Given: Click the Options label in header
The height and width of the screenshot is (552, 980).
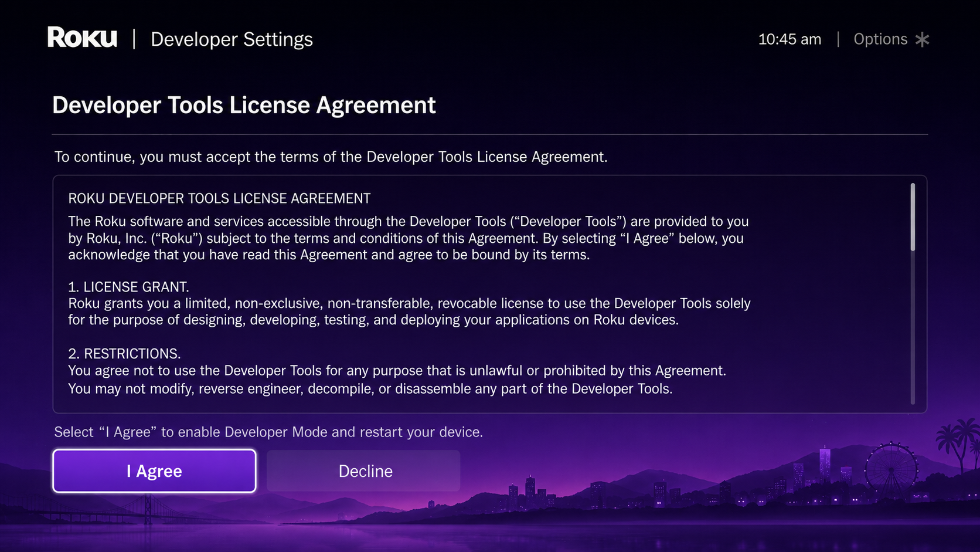Looking at the screenshot, I should click(880, 39).
